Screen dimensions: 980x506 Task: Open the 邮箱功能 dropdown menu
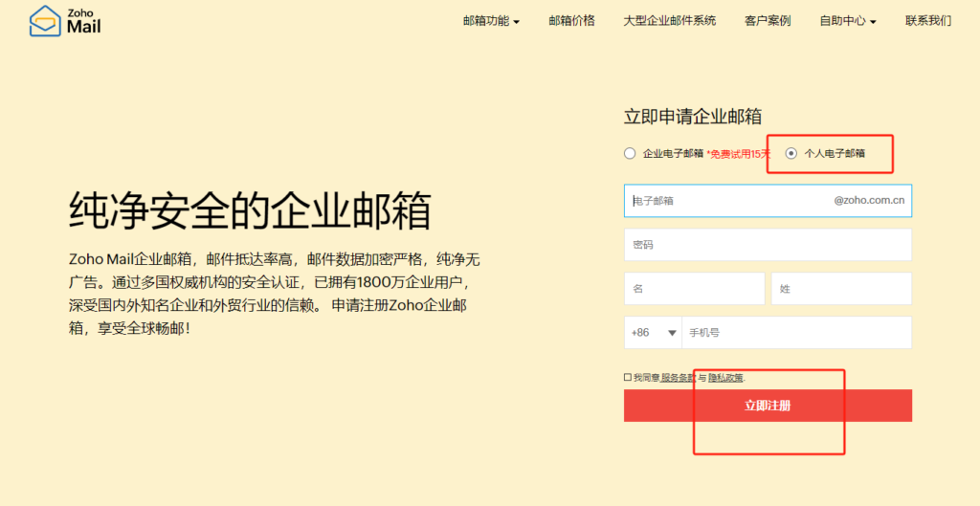491,21
